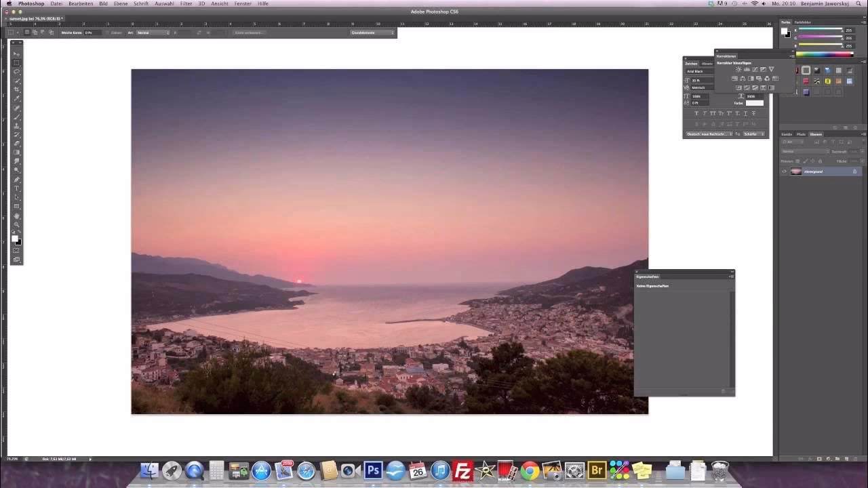Open a Curves adjustment from the Korrekturen panel
The image size is (868, 488).
tap(754, 69)
